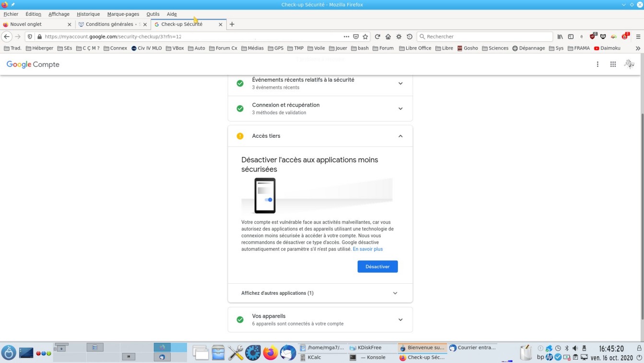Bookmark this page with the star icon
Screen dimensions: 644x363
tap(365, 36)
